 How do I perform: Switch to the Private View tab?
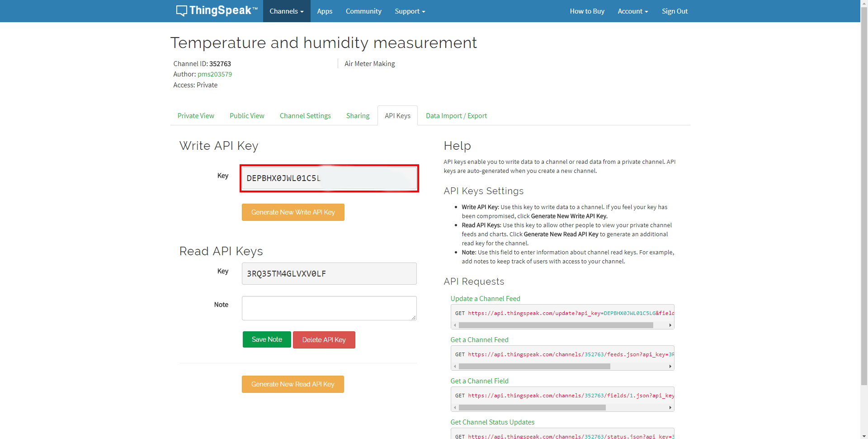tap(196, 116)
